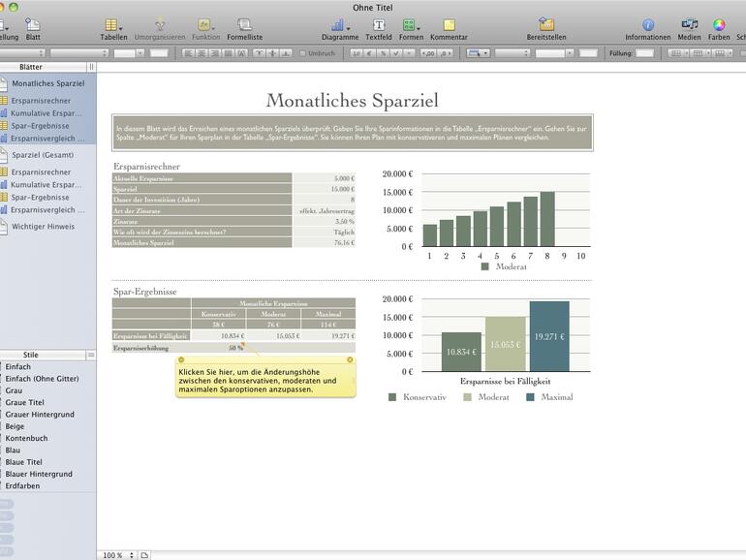Apply currency euro cell format
This screenshot has height=560, width=746.
(369, 53)
